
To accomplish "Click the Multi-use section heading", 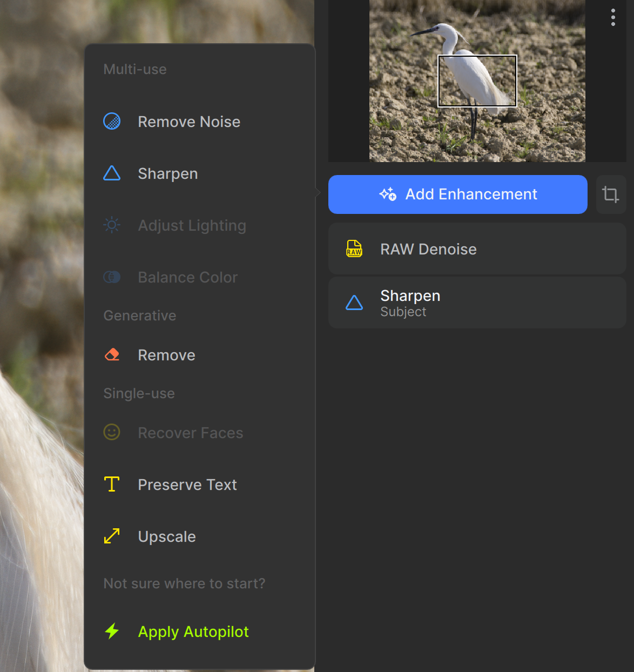I will [135, 69].
